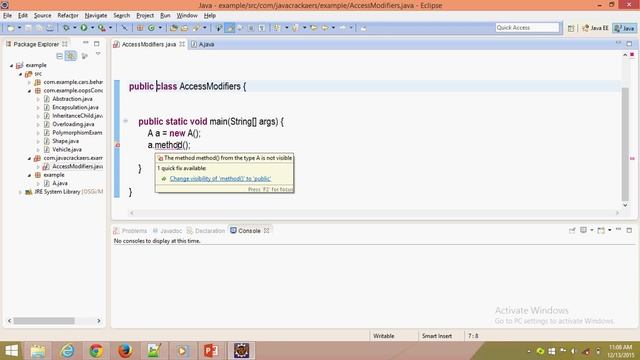Screen dimensions: 640x360
Task: Click the Open Console icon
Action: pos(601,230)
